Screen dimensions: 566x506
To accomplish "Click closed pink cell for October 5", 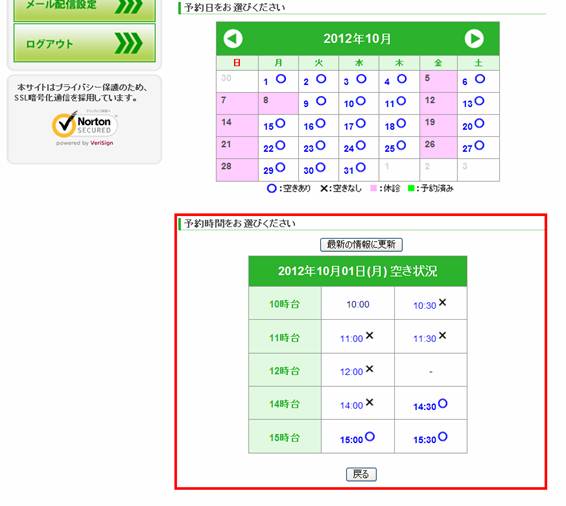I will (x=439, y=81).
